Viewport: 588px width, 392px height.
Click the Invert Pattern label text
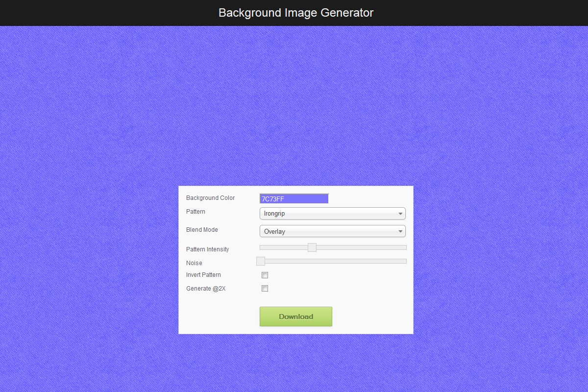pos(203,275)
